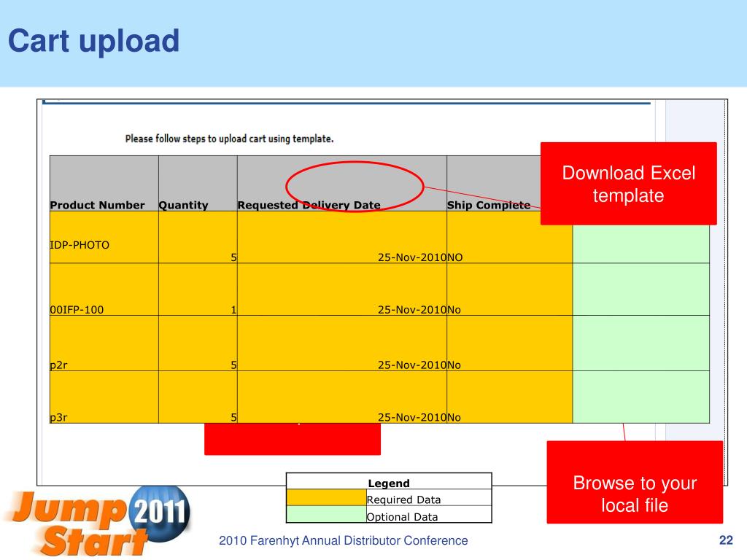Viewport: 747px width, 560px height.
Task: Click the "Please follow steps to upload cart" instruction
Action: (229, 139)
